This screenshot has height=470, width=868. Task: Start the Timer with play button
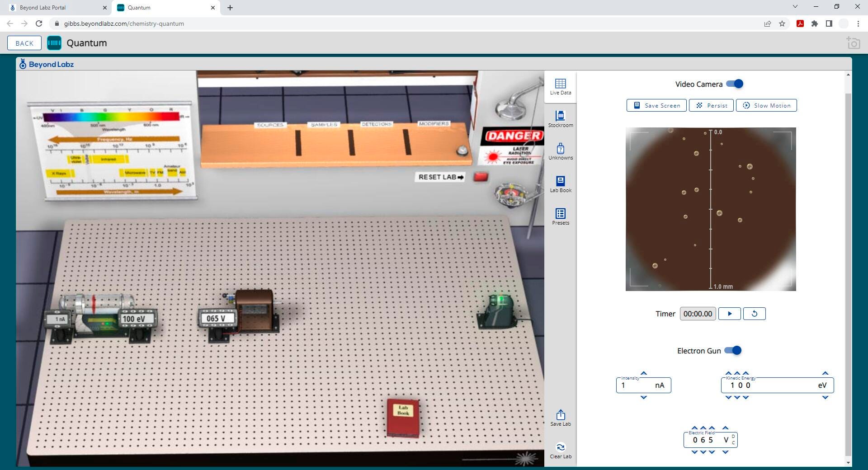point(729,314)
